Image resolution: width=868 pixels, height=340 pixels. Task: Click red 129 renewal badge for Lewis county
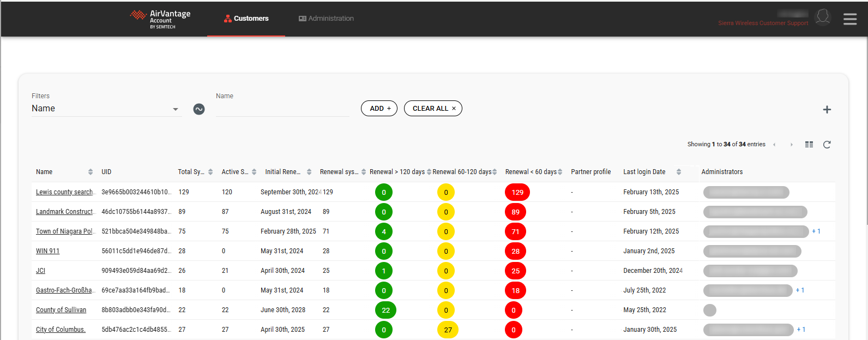tap(517, 192)
